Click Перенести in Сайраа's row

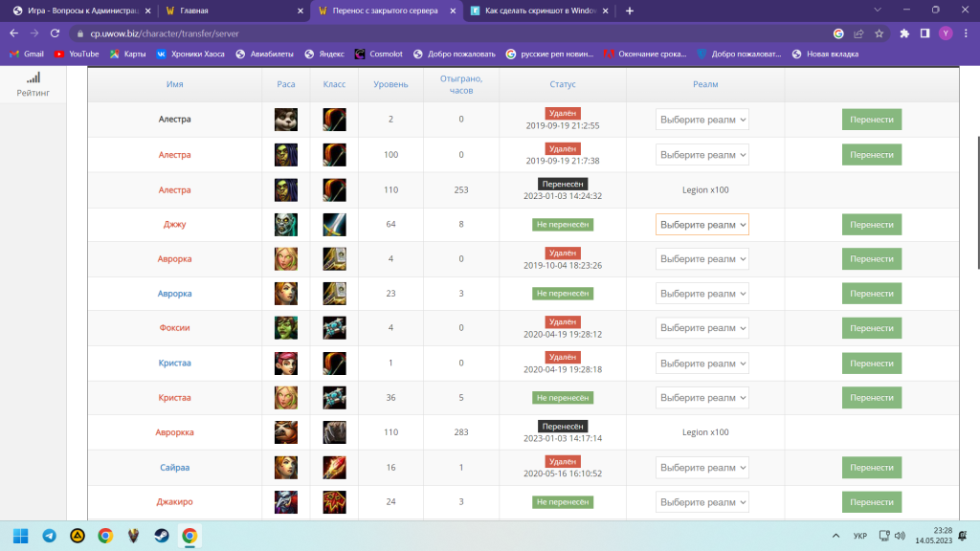pyautogui.click(x=871, y=468)
